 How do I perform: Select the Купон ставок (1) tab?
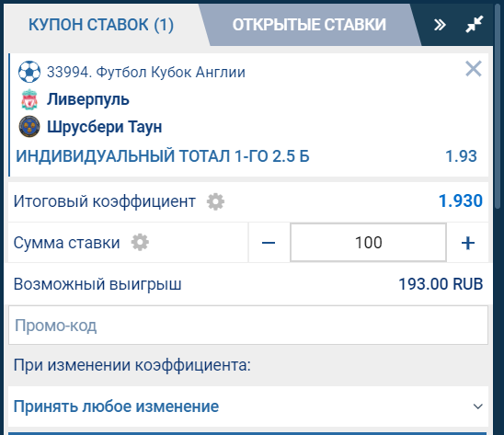coord(101,25)
